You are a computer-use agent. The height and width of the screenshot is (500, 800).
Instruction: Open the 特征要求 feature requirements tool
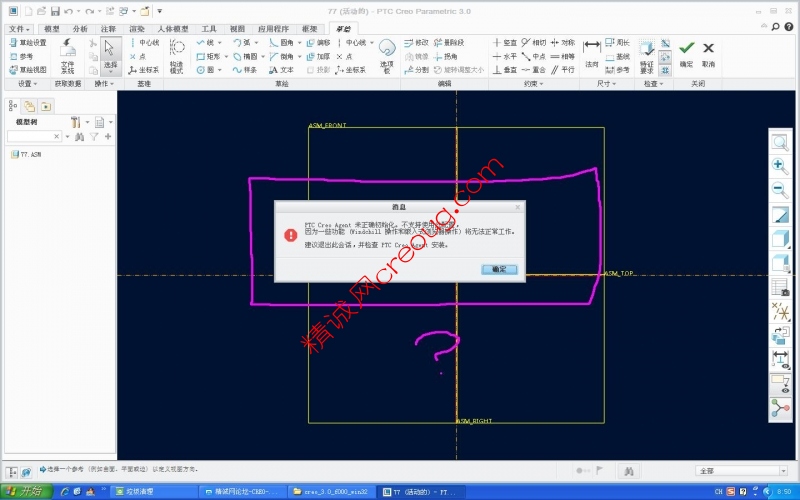pyautogui.click(x=647, y=56)
